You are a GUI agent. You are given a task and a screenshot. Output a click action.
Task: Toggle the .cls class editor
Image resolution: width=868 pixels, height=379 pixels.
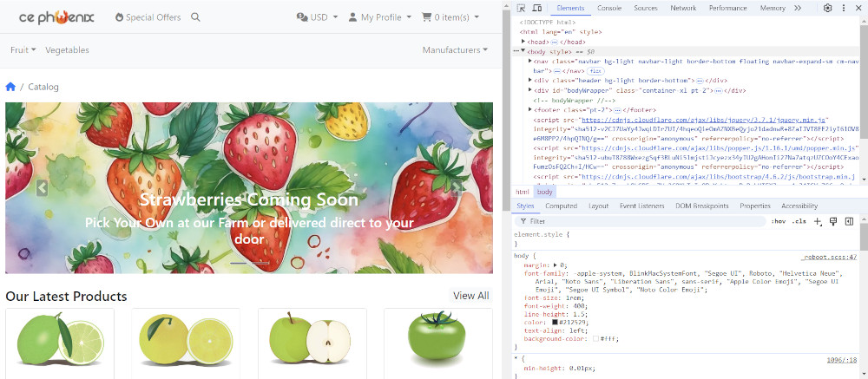[x=799, y=221]
